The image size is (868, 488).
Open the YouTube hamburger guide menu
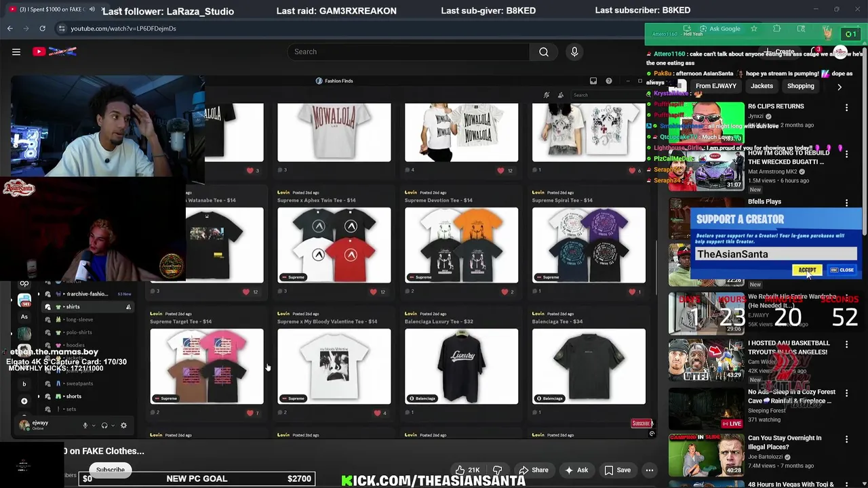click(16, 52)
